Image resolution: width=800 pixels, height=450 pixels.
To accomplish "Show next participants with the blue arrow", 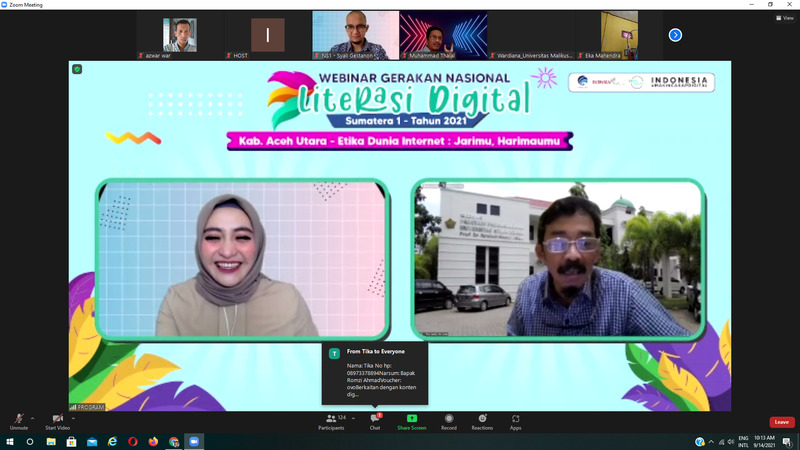I will click(x=675, y=35).
